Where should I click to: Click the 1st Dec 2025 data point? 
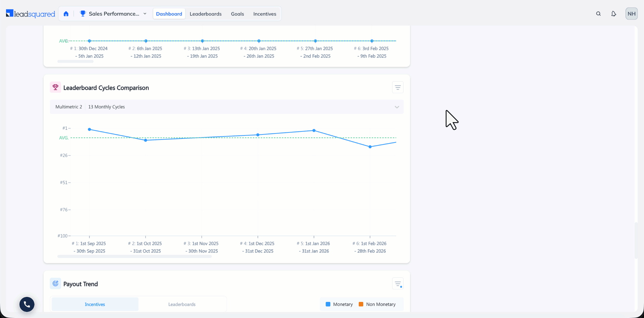(x=258, y=135)
